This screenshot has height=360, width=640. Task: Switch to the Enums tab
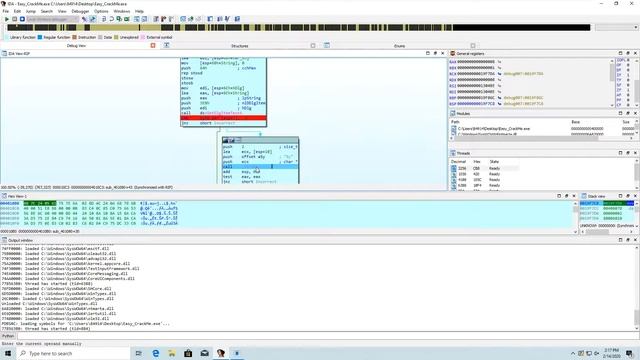[400, 46]
